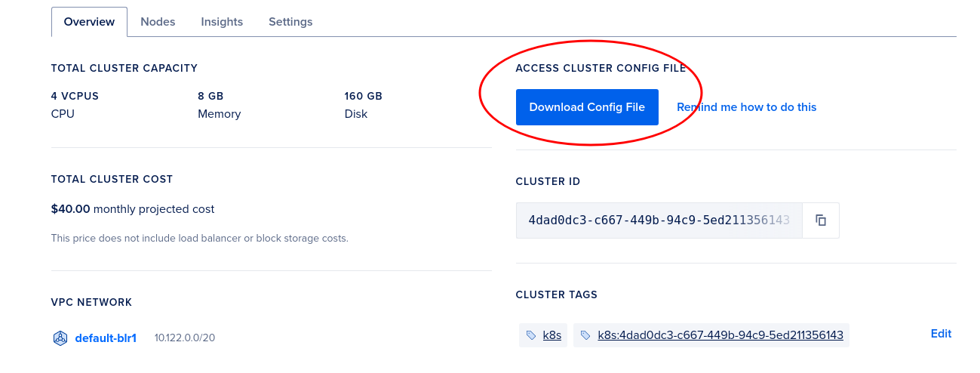Click the VPC network hexagon icon

pos(60,338)
